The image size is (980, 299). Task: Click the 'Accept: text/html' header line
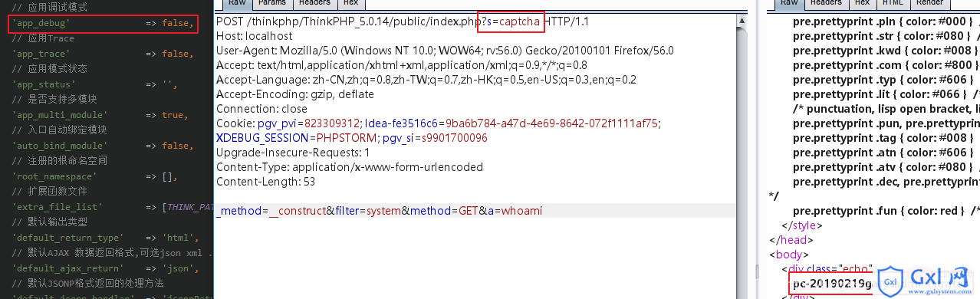[x=402, y=65]
